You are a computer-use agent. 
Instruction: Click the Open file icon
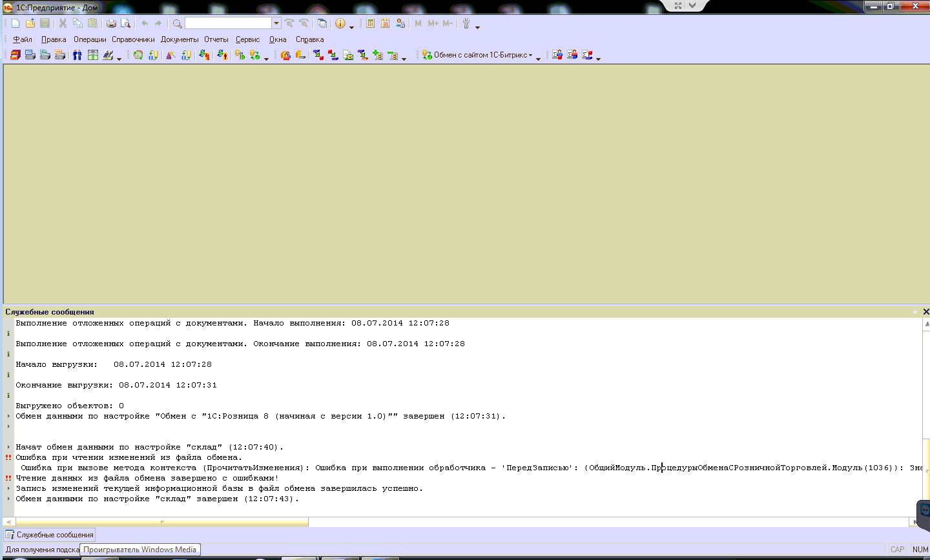pos(30,23)
